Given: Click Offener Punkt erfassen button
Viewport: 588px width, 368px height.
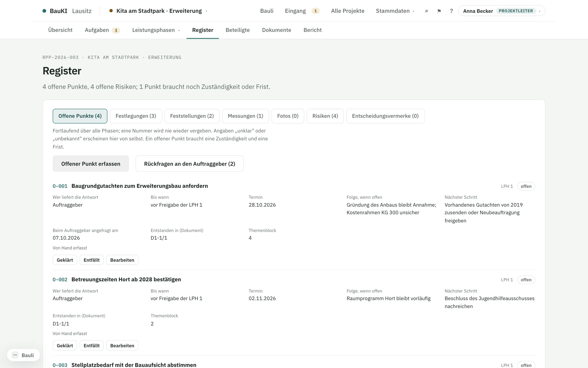Looking at the screenshot, I should click(x=91, y=164).
